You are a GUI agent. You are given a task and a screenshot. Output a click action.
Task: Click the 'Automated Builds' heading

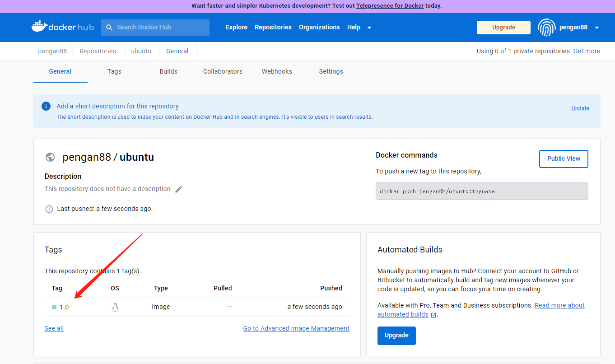tap(410, 250)
